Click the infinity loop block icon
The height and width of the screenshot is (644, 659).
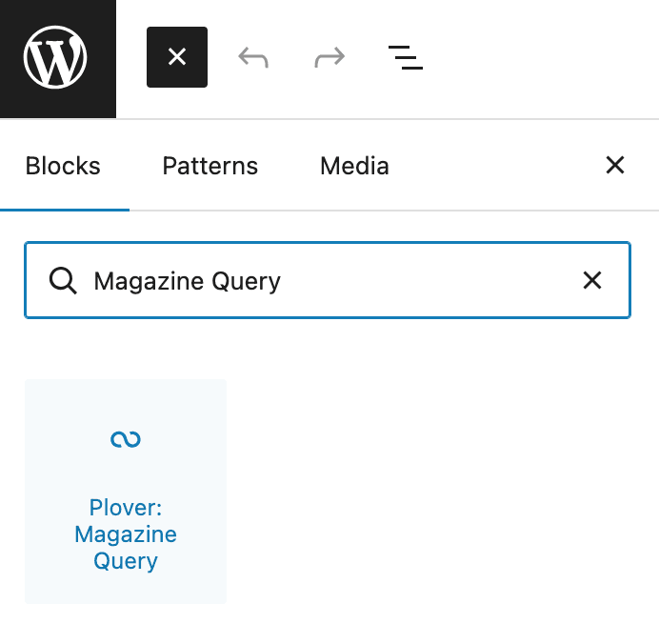click(x=126, y=439)
